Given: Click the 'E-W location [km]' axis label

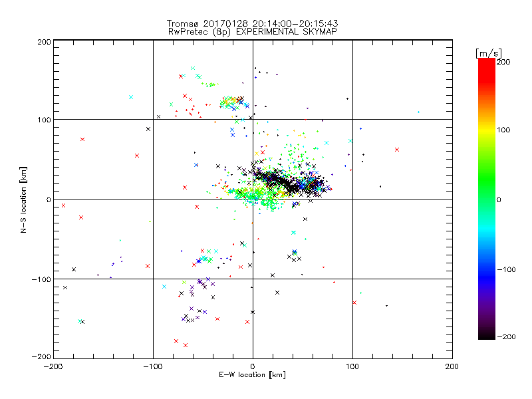Looking at the screenshot, I should point(252,374).
